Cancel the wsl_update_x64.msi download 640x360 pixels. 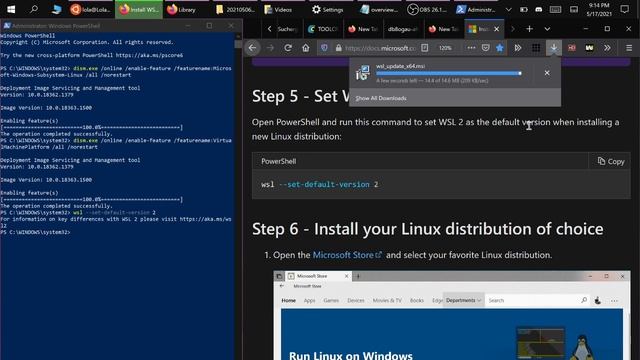547,73
